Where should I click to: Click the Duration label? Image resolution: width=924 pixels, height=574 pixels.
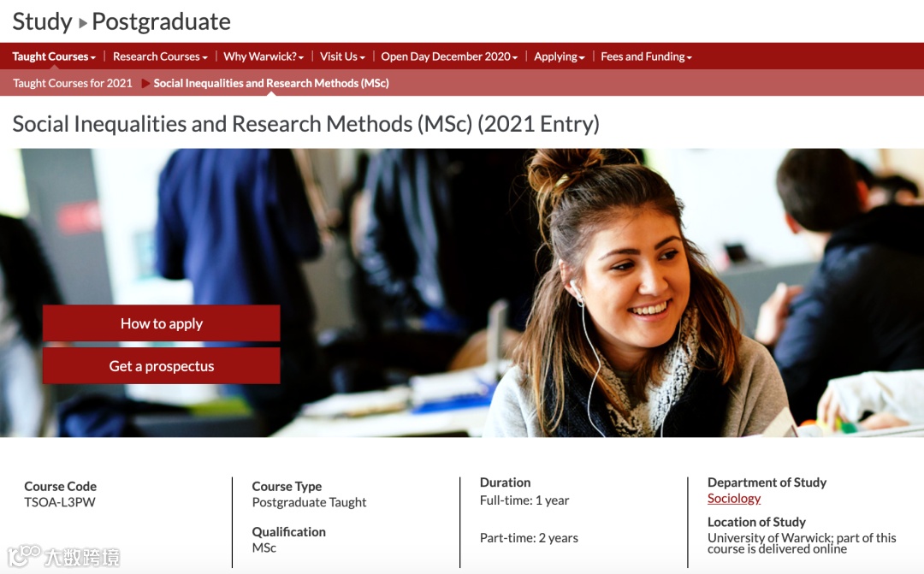[x=505, y=482]
